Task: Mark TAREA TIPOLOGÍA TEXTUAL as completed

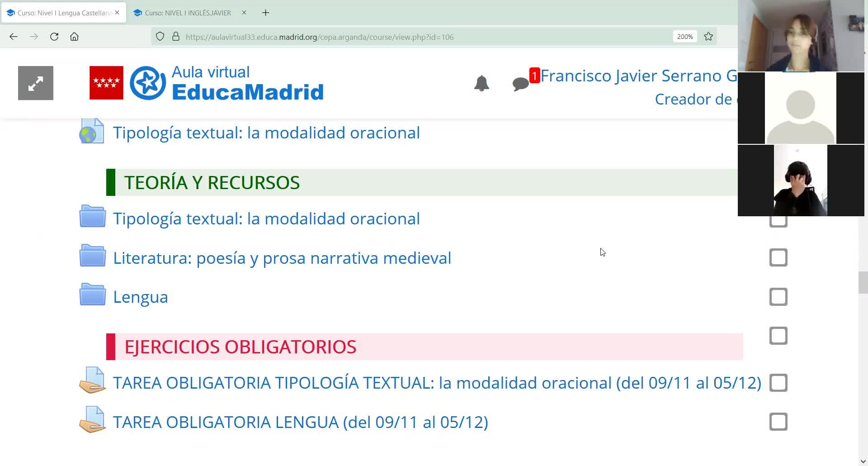Action: 778,383
